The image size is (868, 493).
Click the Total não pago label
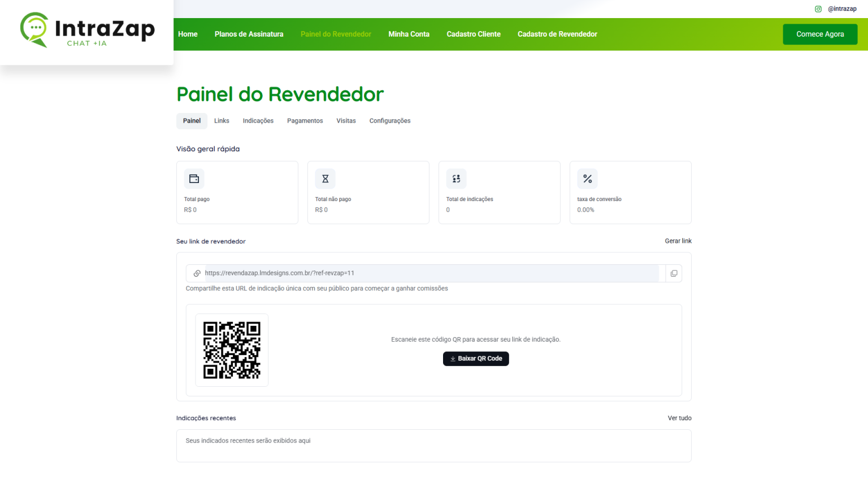[333, 199]
